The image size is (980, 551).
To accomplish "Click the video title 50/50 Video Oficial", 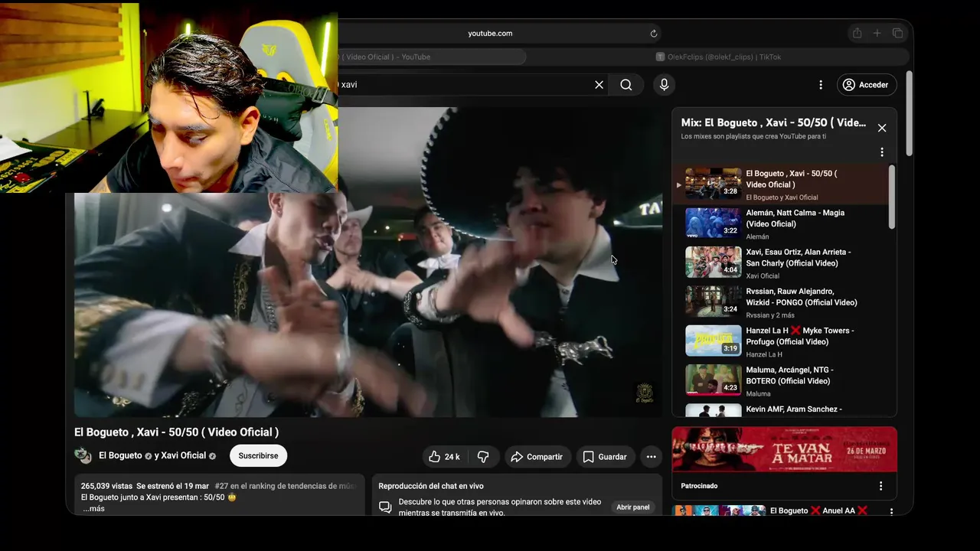I will 176,432.
